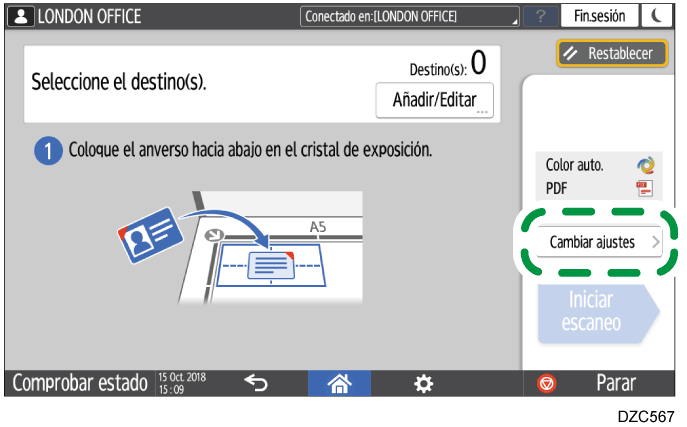Open the Conectado en: LONDON OFFICE dropdown

(410, 17)
